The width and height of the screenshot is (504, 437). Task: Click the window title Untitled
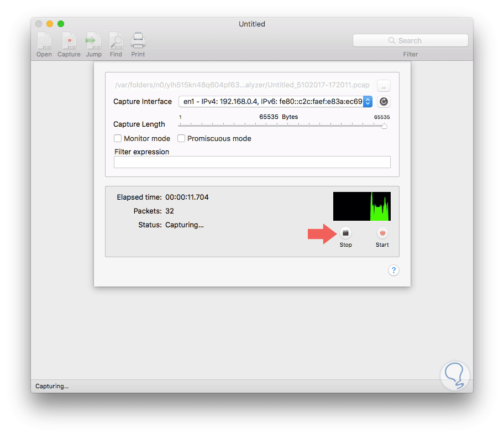click(x=252, y=24)
